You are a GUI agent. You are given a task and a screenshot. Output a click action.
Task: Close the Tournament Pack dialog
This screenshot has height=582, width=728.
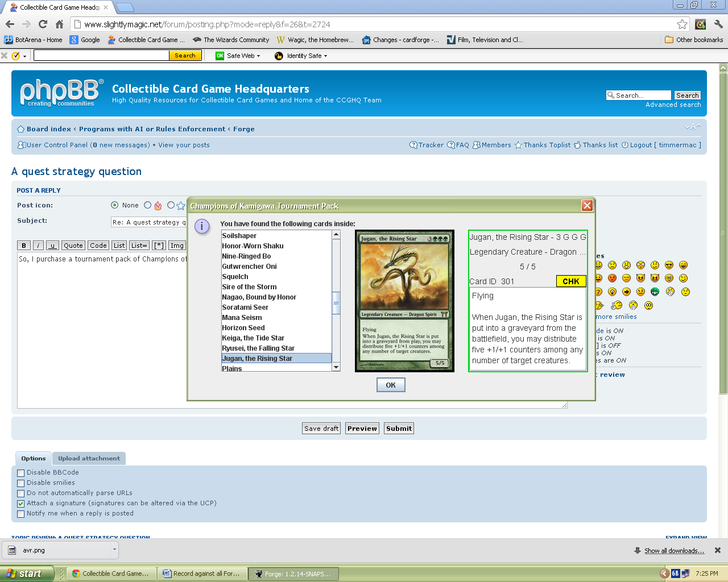(588, 206)
